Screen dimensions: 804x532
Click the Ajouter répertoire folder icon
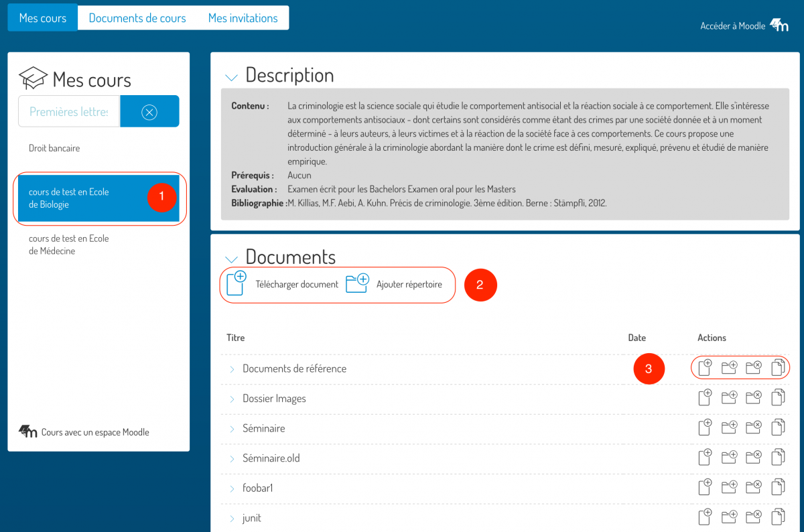[358, 283]
